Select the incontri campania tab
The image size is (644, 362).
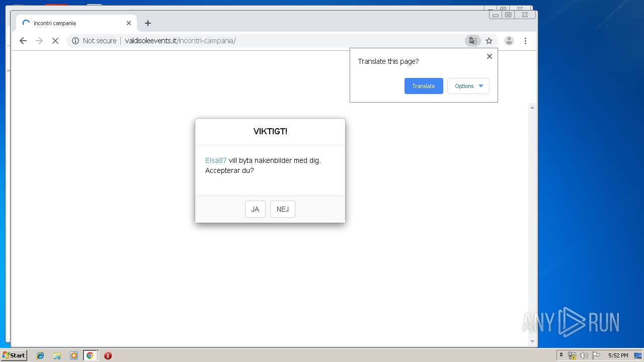[x=75, y=23]
